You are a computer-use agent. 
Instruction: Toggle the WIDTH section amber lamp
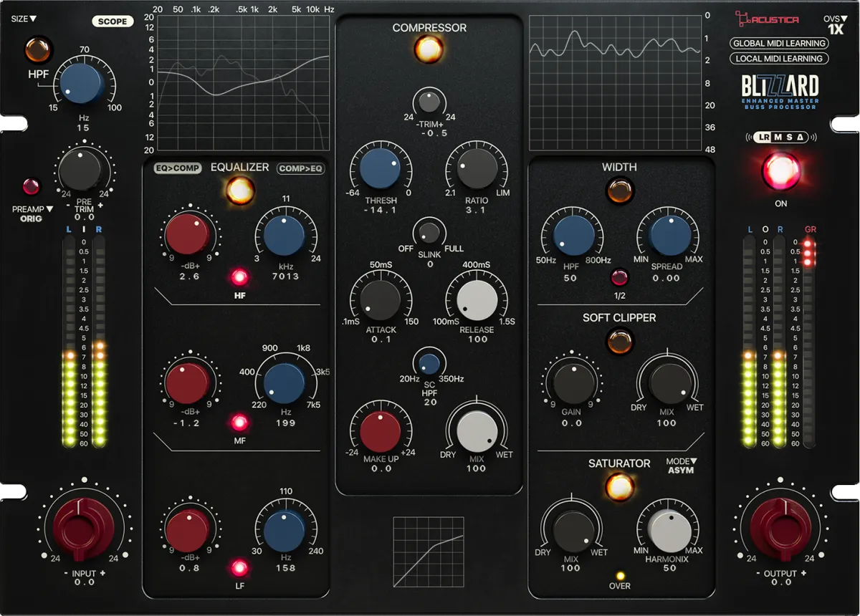click(x=619, y=191)
